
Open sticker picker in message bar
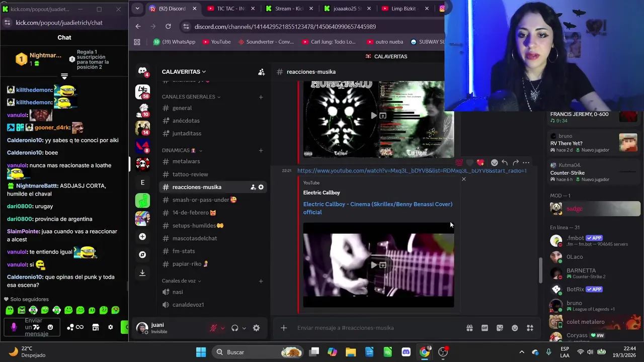click(500, 328)
